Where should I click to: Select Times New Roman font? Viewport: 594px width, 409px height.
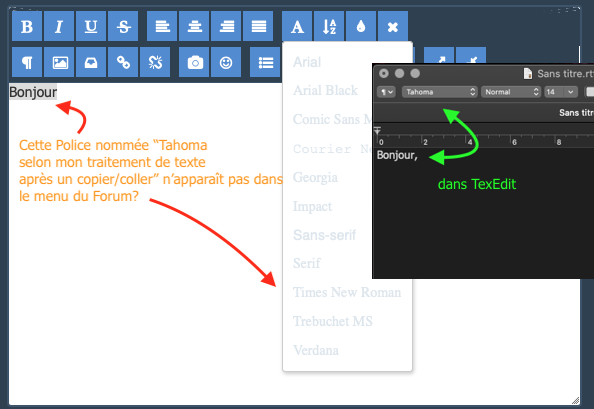(x=347, y=292)
